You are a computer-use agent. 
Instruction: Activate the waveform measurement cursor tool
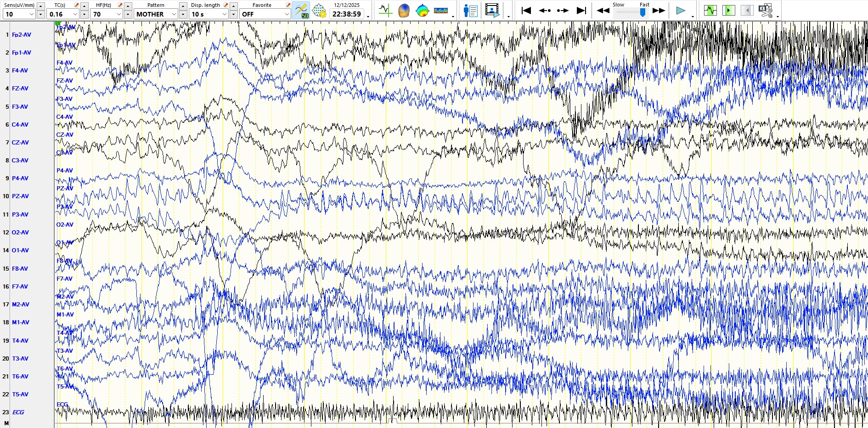[385, 11]
